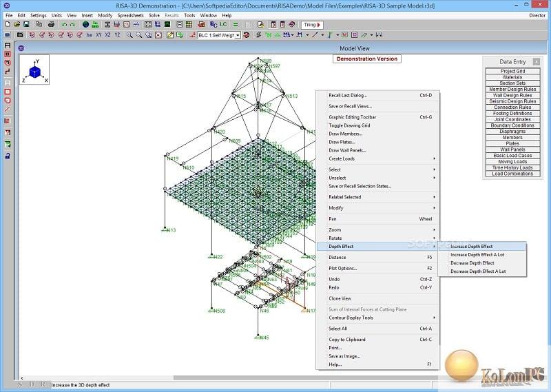The image size is (551, 392).
Task: Click the Project Grid button
Action: pos(512,71)
